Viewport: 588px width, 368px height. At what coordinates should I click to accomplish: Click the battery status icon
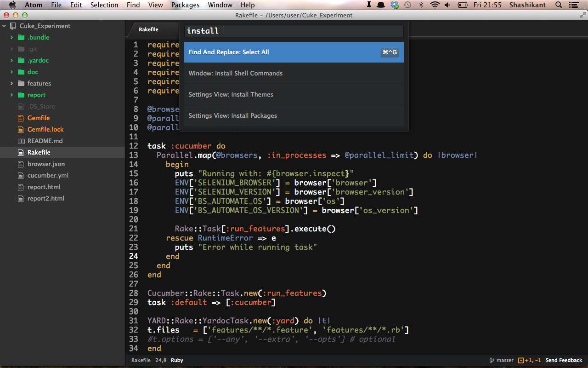[x=462, y=5]
